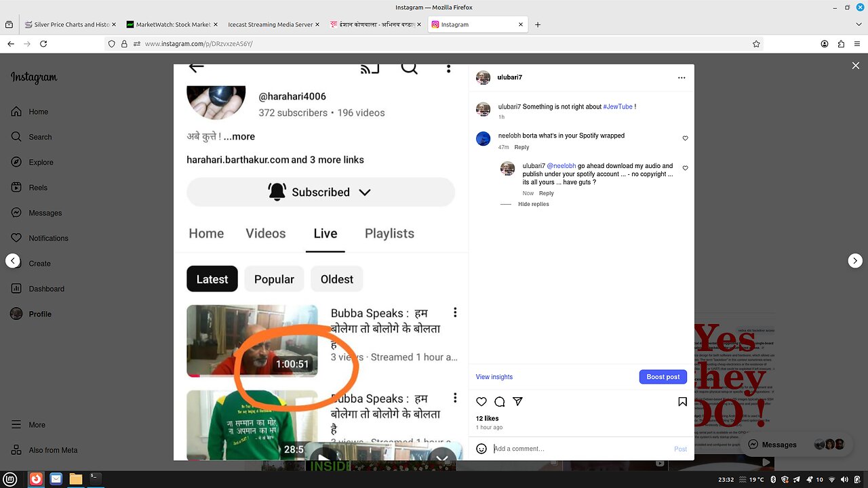Select the Live tab in post image
This screenshot has width=868, height=488.
[x=325, y=233]
